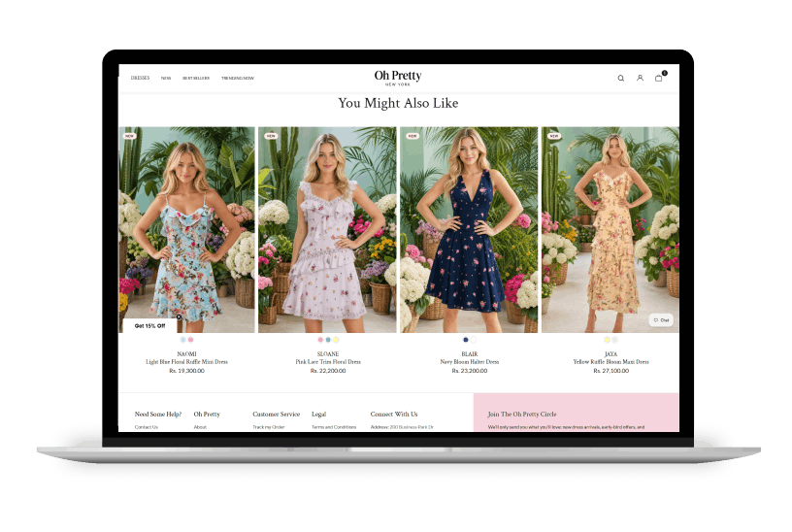Click the Need Some Help? footer heading
The width and height of the screenshot is (792, 532).
(158, 415)
